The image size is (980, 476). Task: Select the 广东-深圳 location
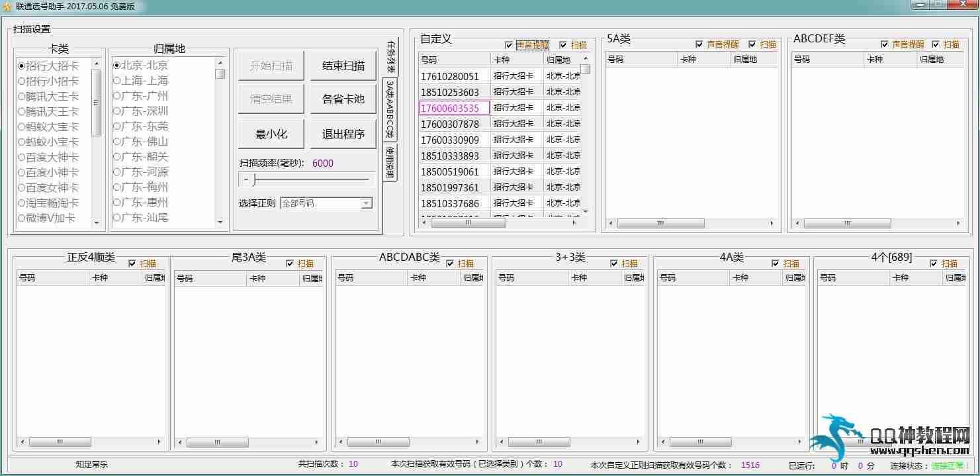tap(140, 111)
